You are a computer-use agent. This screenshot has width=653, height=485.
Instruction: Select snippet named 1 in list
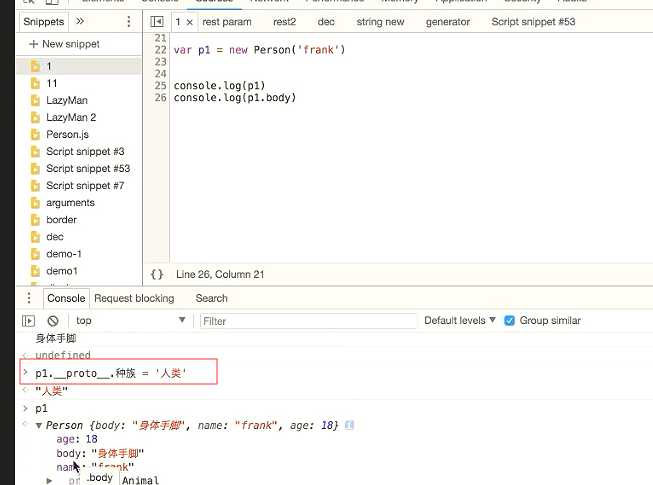pos(79,66)
